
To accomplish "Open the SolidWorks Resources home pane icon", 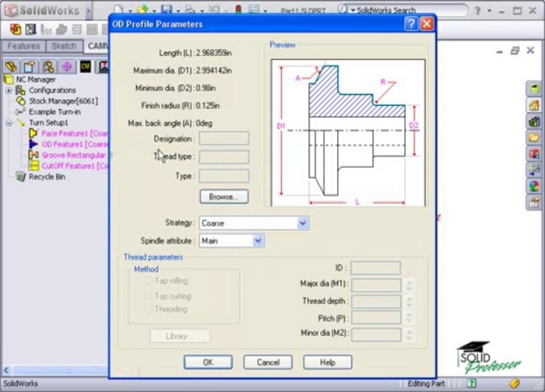I will point(534,105).
